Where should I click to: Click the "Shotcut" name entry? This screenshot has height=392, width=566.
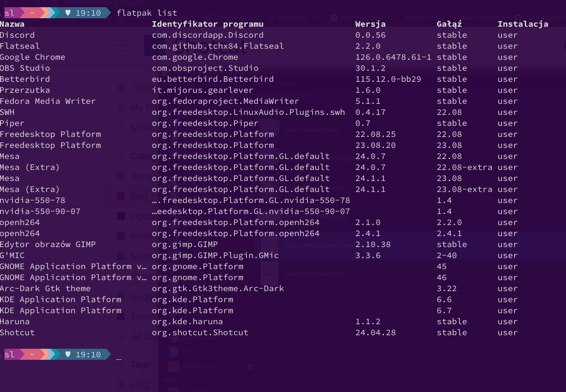(x=17, y=332)
